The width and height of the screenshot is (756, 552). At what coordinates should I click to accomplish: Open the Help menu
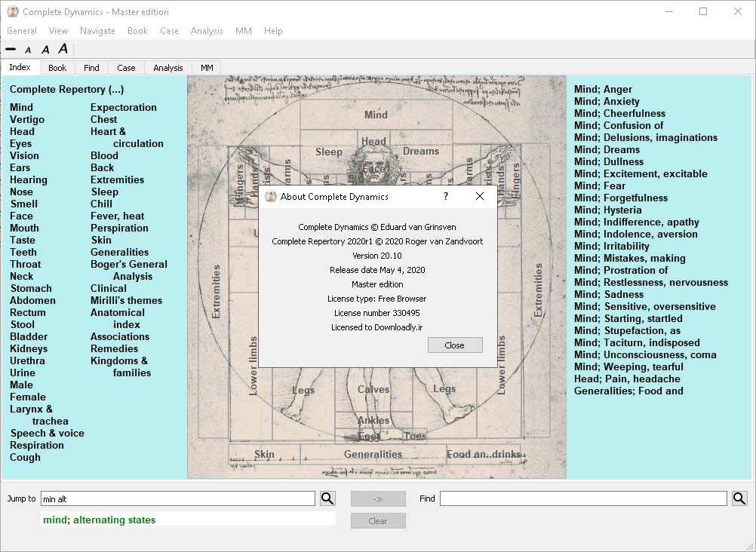273,31
